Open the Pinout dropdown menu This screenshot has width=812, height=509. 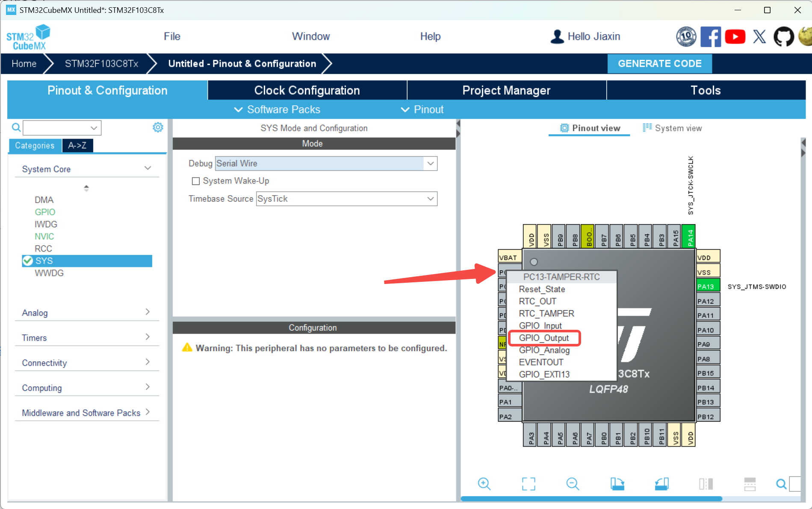coord(422,109)
